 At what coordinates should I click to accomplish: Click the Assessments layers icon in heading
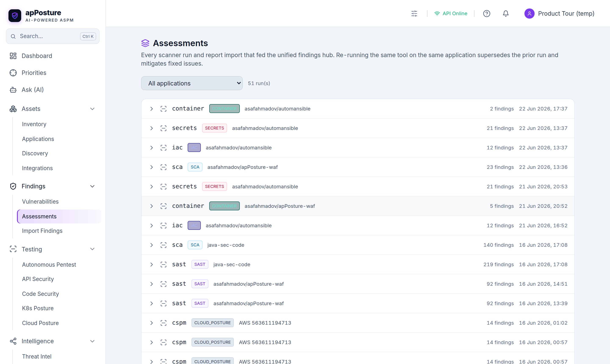click(x=145, y=43)
